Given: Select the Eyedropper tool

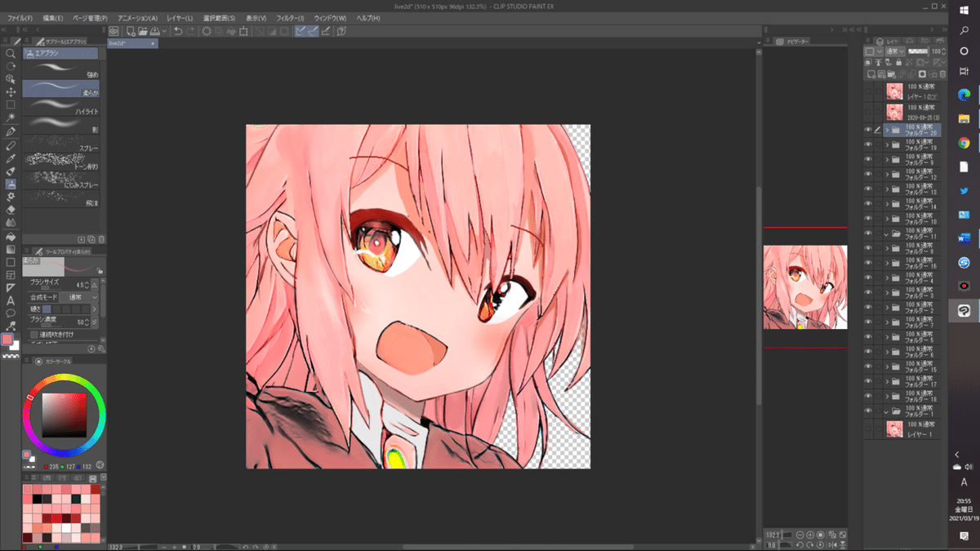Looking at the screenshot, I should pyautogui.click(x=11, y=158).
